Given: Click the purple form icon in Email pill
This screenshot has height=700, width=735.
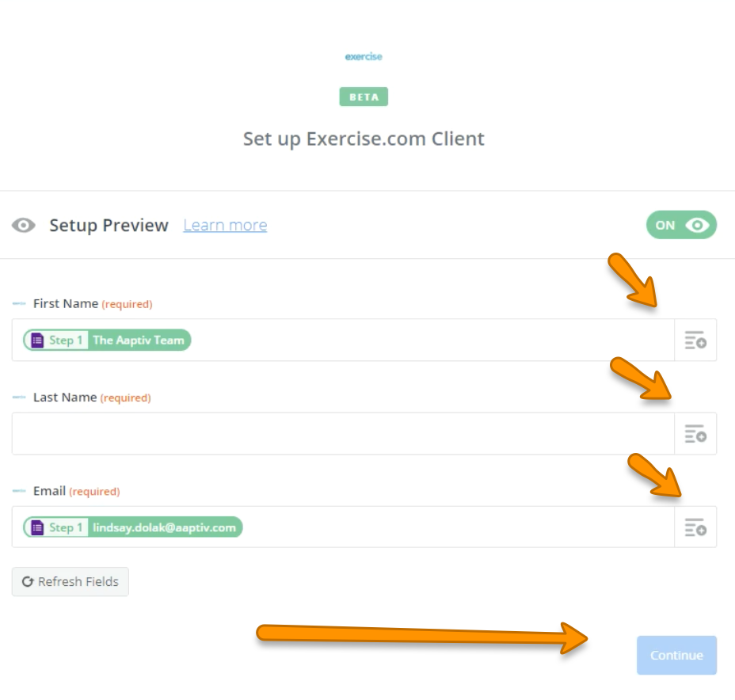Looking at the screenshot, I should coord(37,527).
